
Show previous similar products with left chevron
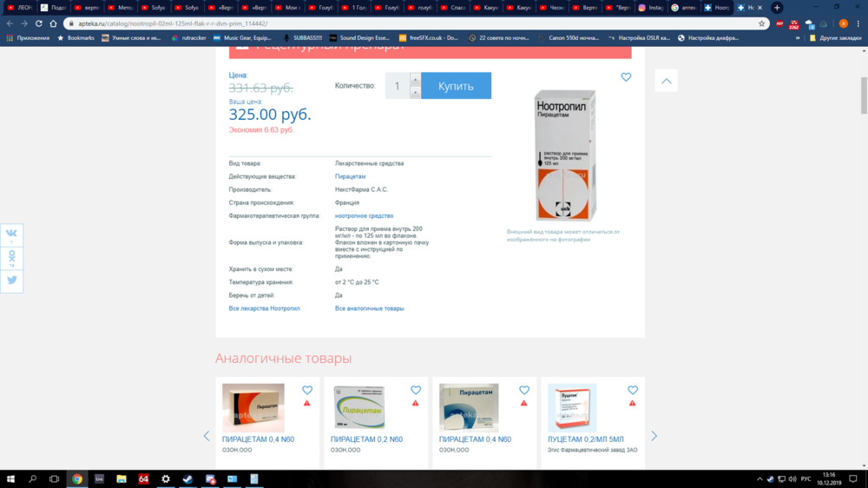(207, 436)
